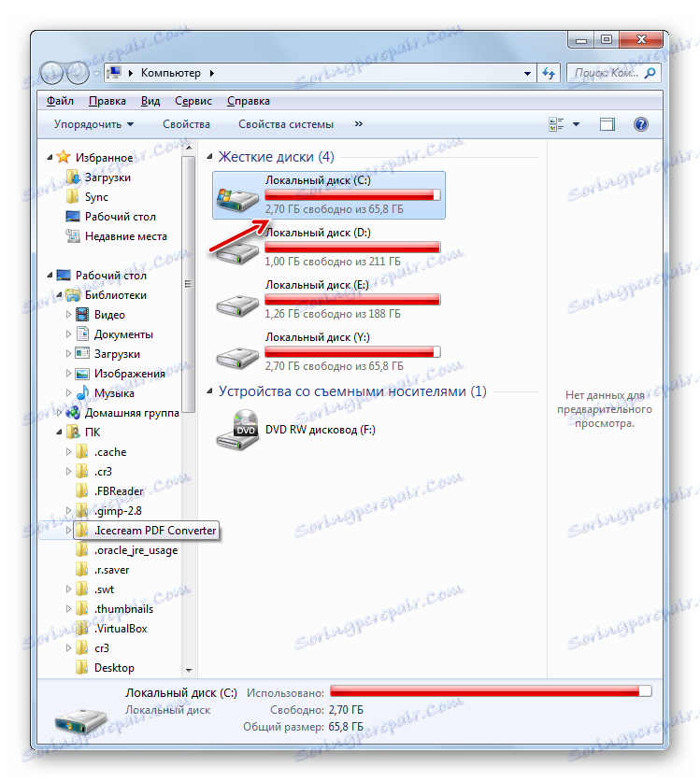The image size is (700, 781).
Task: Select the .Icecream PDF Converter folder
Action: (x=155, y=531)
